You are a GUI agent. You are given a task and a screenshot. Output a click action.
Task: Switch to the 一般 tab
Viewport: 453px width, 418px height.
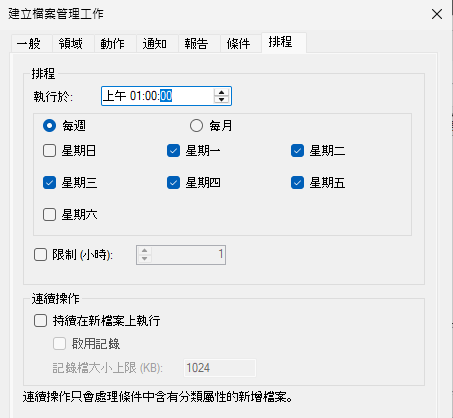(x=31, y=44)
